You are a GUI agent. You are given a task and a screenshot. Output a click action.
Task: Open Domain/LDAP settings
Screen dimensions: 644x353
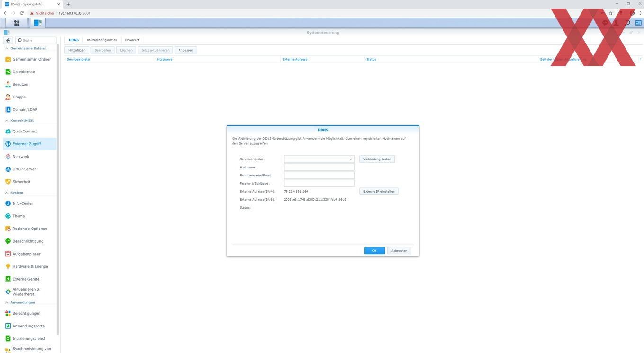pyautogui.click(x=30, y=109)
